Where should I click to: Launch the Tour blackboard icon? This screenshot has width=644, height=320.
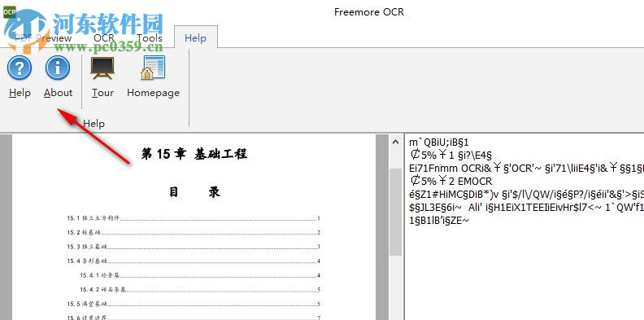click(102, 68)
